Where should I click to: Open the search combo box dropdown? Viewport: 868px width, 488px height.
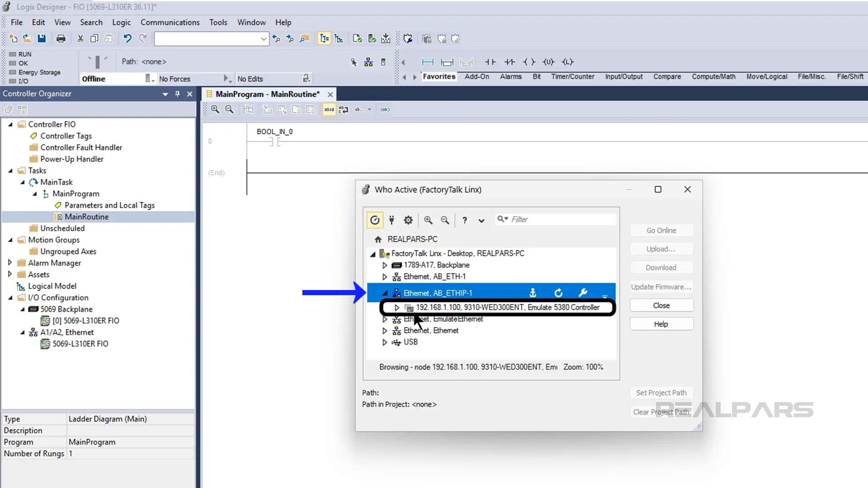click(263, 39)
